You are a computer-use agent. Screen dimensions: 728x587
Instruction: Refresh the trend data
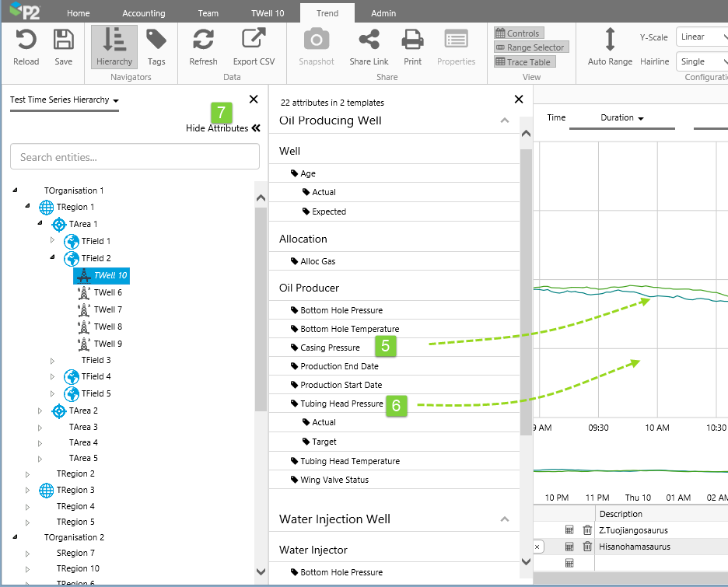(x=203, y=40)
